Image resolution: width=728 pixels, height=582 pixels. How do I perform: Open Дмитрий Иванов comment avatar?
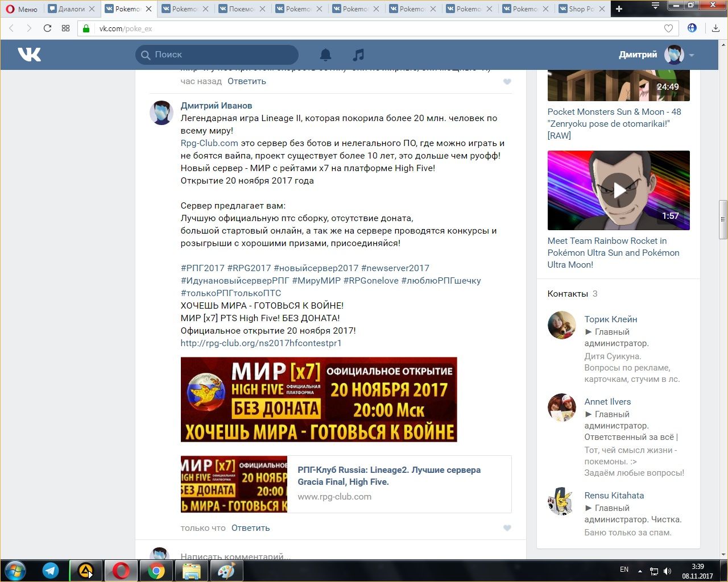point(161,113)
